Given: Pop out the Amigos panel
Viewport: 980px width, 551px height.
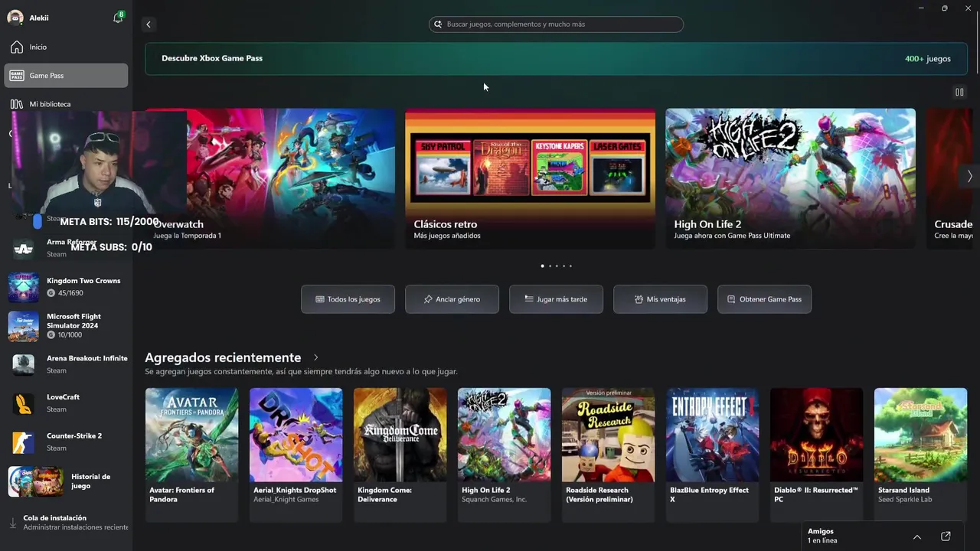Looking at the screenshot, I should point(946,536).
